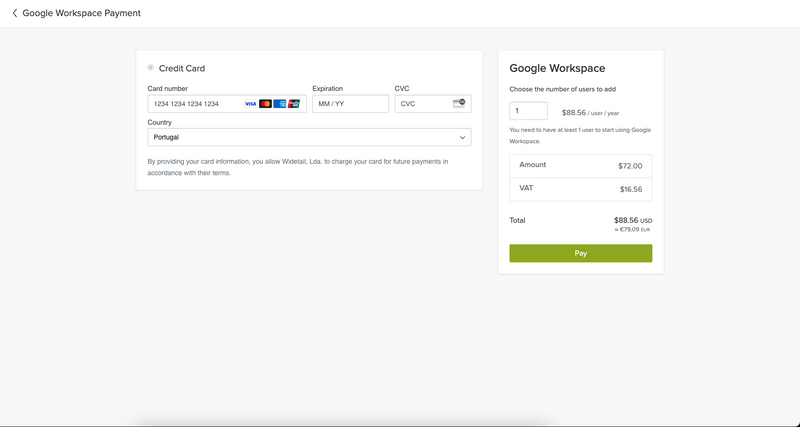
Task: Click the Total label
Action: click(517, 220)
